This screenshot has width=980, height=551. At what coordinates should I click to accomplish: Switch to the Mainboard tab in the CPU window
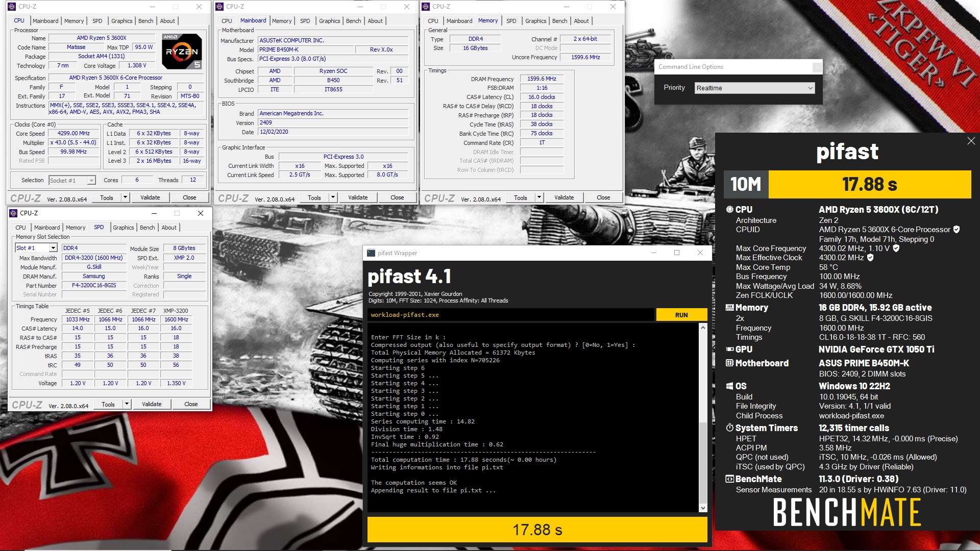pos(45,21)
